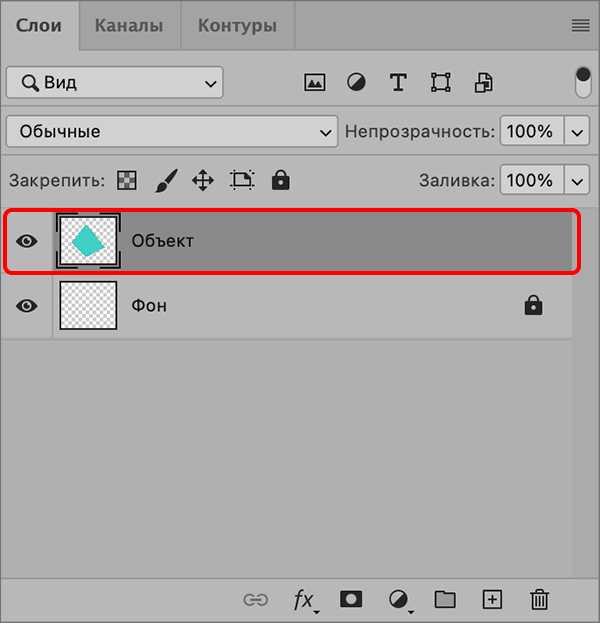Create a new layer with plus icon
The width and height of the screenshot is (600, 623).
[x=492, y=599]
